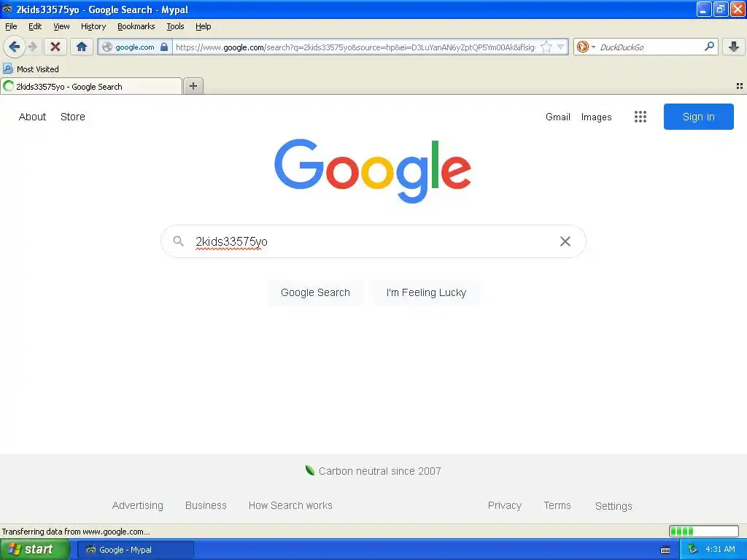747x560 pixels.
Task: Open the About link
Action: 32,117
